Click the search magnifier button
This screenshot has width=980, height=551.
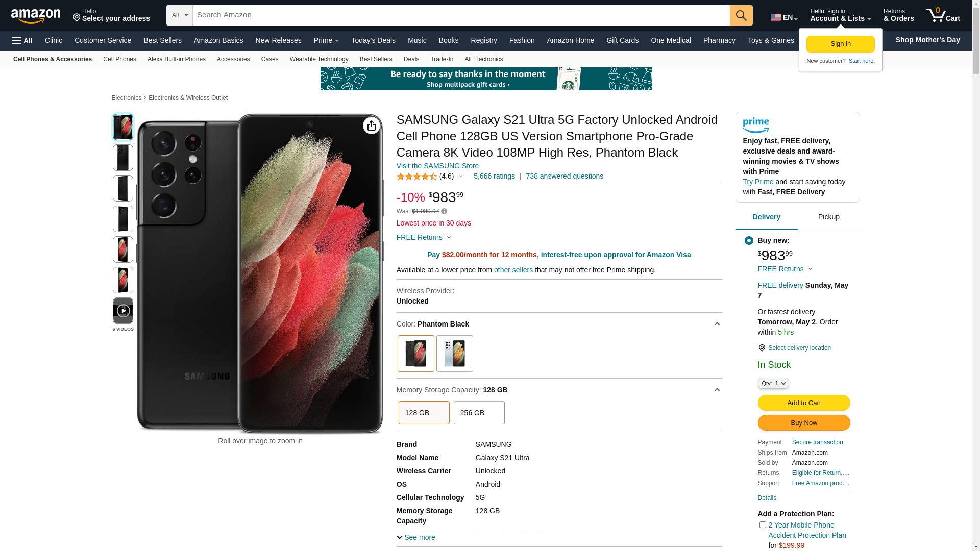pos(741,15)
